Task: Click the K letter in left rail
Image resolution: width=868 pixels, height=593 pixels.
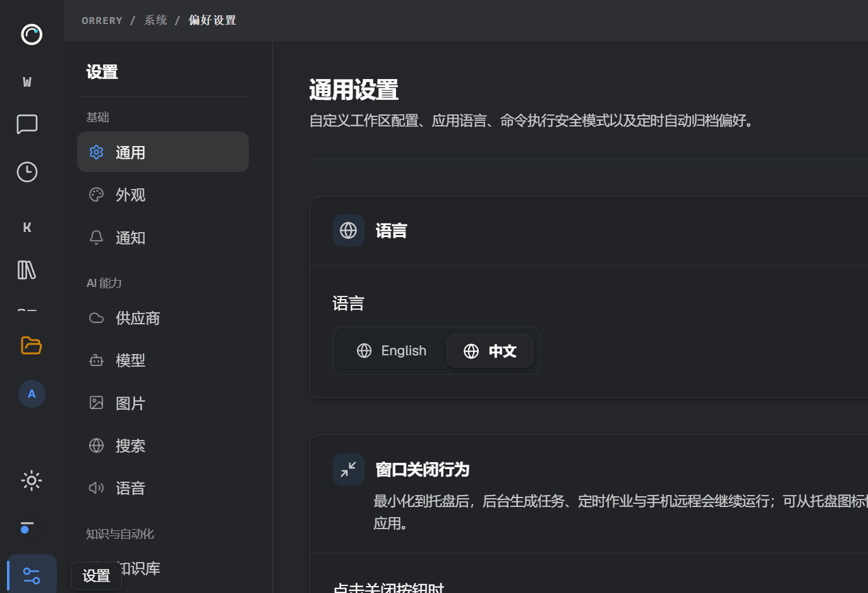Action: point(27,227)
